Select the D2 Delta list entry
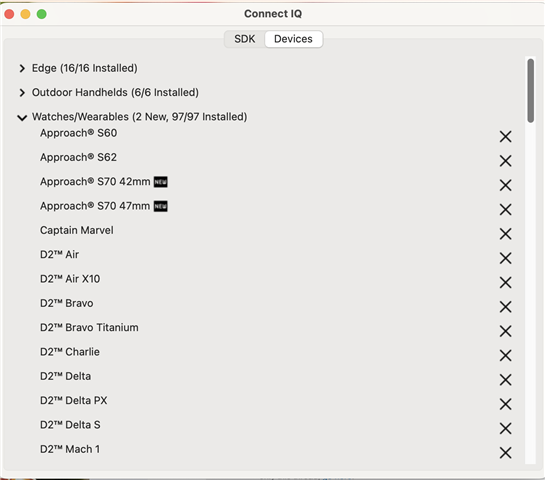 click(65, 376)
